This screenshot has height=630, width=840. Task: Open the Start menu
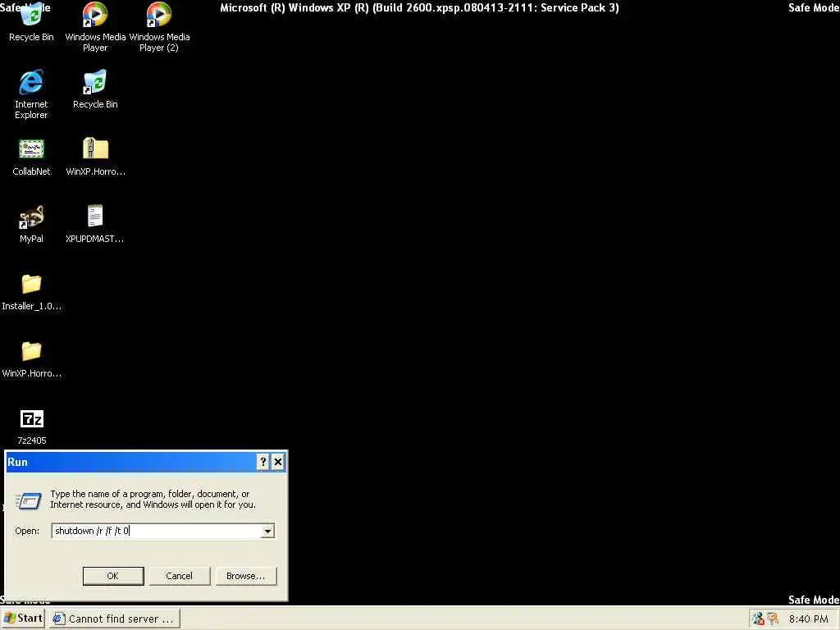[x=23, y=619]
